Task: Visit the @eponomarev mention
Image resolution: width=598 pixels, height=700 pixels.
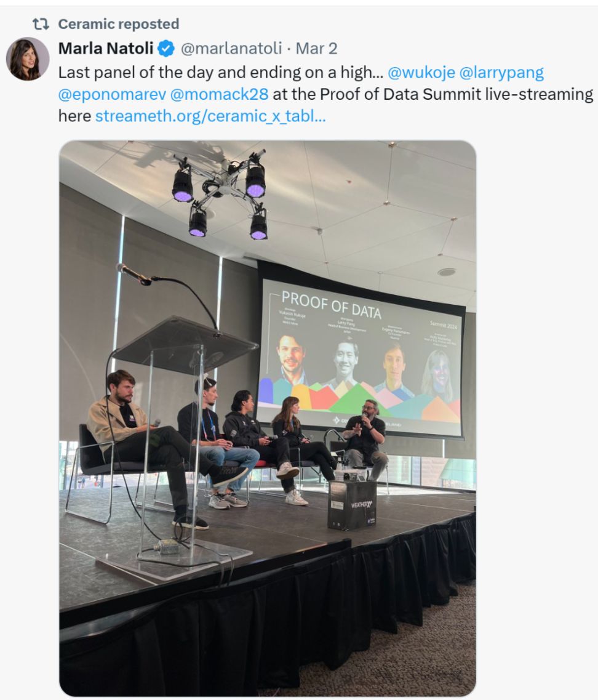Action: 112,95
